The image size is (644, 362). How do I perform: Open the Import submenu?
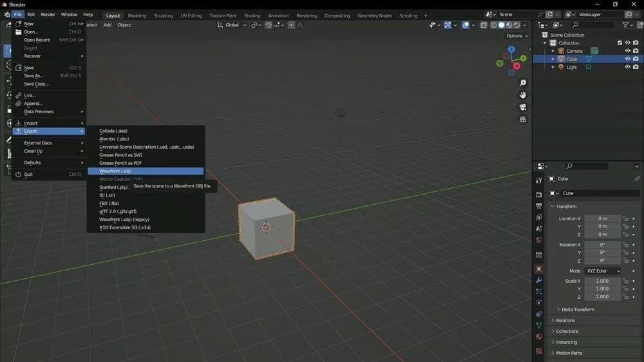coord(48,123)
